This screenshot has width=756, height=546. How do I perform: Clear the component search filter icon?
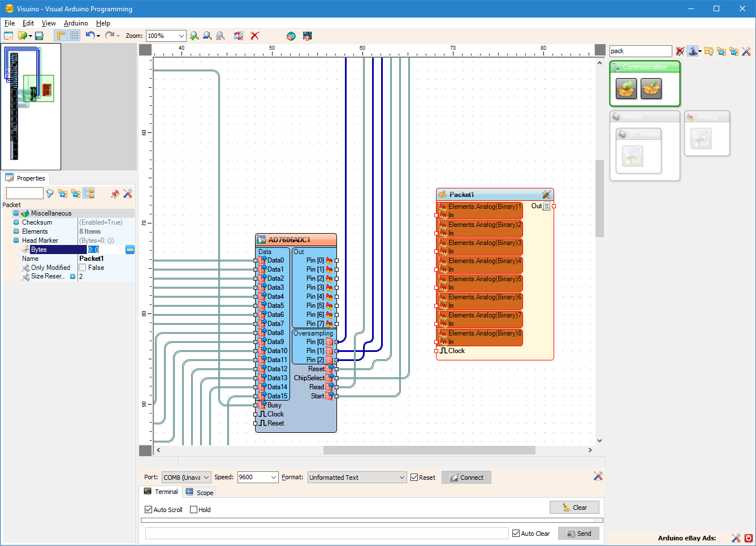pyautogui.click(x=680, y=51)
